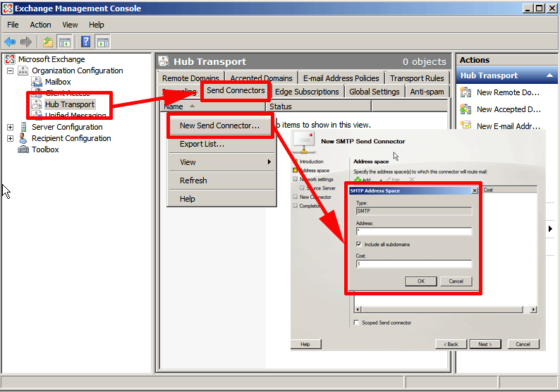Enable the Scoped Send connector checkbox
The height and width of the screenshot is (392, 560).
[356, 322]
